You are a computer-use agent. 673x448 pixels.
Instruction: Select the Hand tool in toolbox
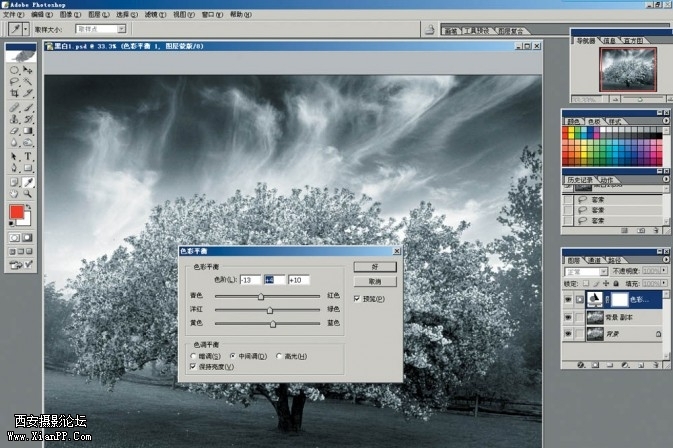tap(14, 194)
